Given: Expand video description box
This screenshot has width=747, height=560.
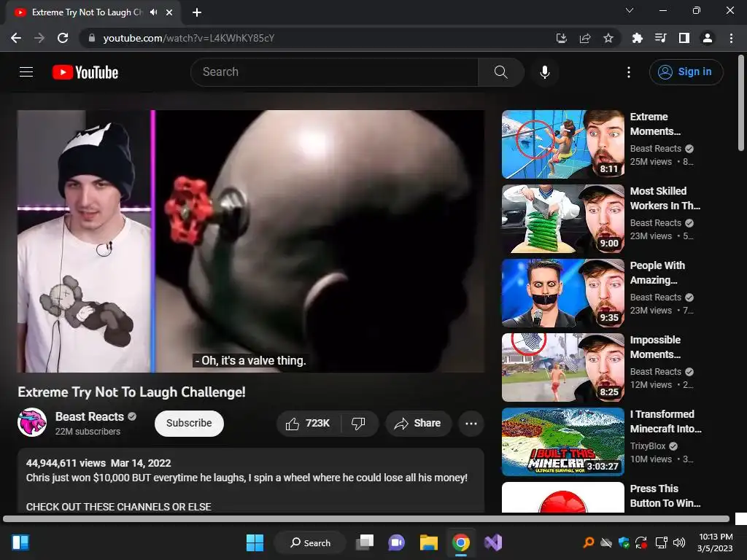Looking at the screenshot, I should click(251, 480).
